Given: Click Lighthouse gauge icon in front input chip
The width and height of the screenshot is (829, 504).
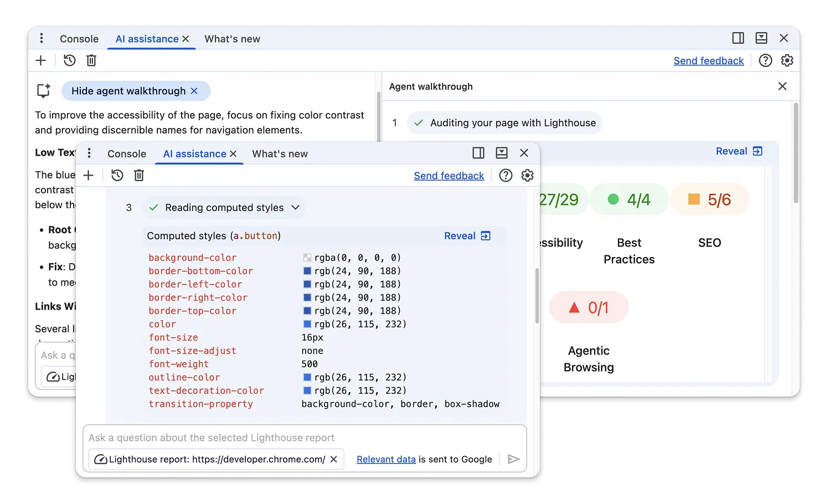Looking at the screenshot, I should (x=101, y=459).
